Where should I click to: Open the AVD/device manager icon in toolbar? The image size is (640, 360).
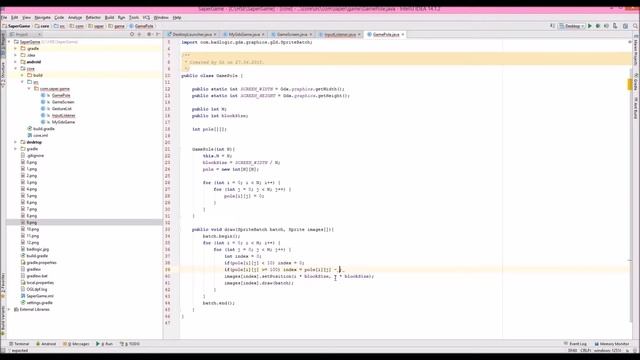pyautogui.click(x=615, y=26)
